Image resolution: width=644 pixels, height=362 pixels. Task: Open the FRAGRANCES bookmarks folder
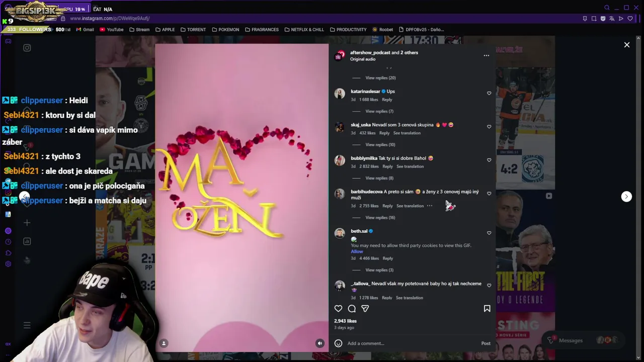(262, 30)
